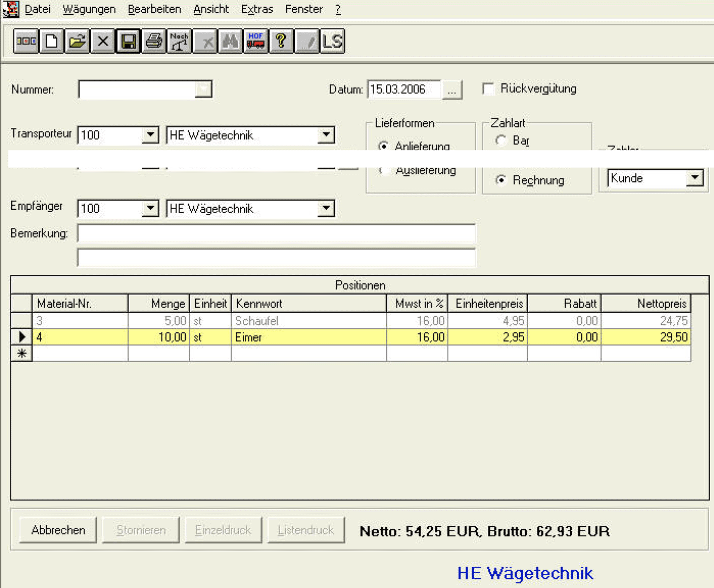Click the Stornieren button
The image size is (714, 588).
tap(141, 530)
